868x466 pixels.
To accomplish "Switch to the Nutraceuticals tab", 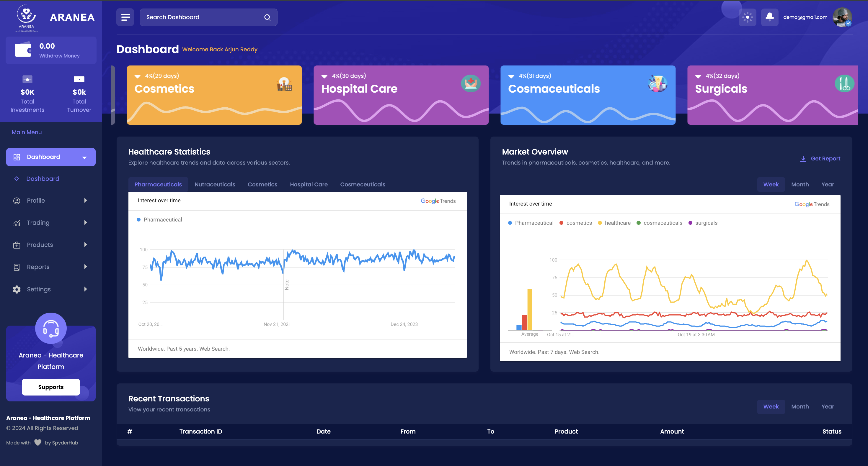I will 215,185.
